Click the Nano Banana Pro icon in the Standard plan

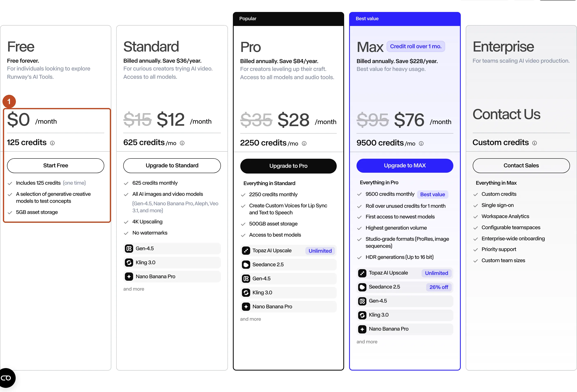tap(129, 277)
